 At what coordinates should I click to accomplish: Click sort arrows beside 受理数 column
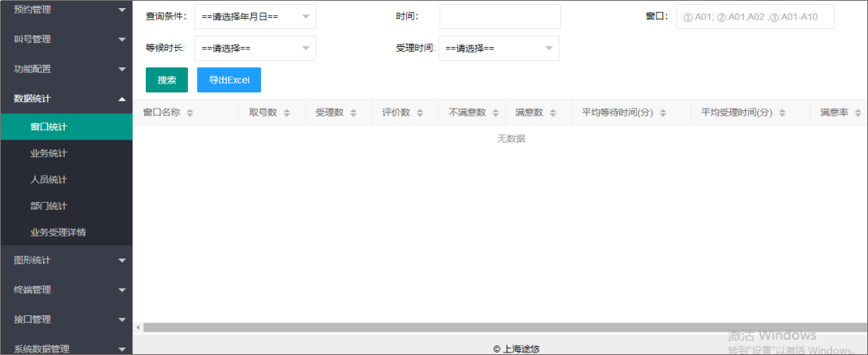[x=353, y=113]
